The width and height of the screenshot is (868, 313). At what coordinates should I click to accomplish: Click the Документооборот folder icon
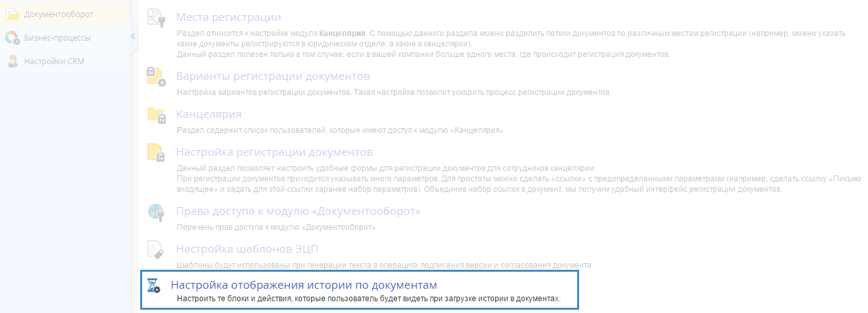point(12,14)
